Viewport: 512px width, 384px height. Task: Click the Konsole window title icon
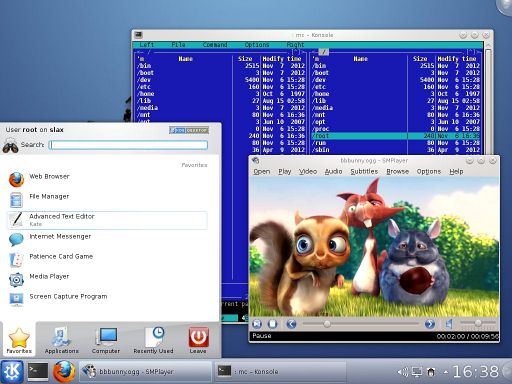[138, 35]
